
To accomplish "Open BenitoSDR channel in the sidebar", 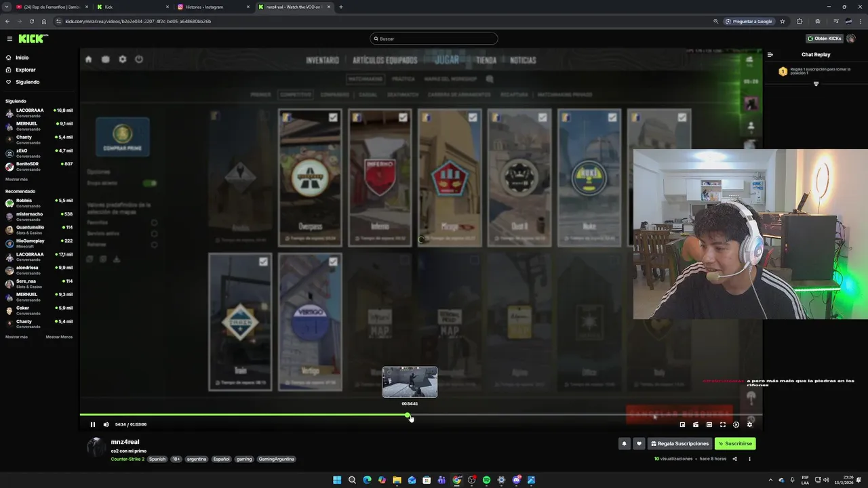I will 39,166.
